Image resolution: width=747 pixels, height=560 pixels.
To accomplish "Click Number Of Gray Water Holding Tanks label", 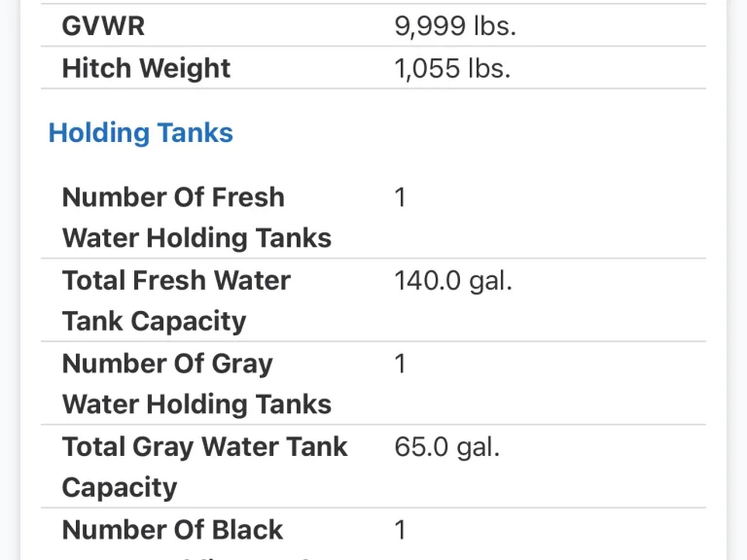I will coord(196,384).
